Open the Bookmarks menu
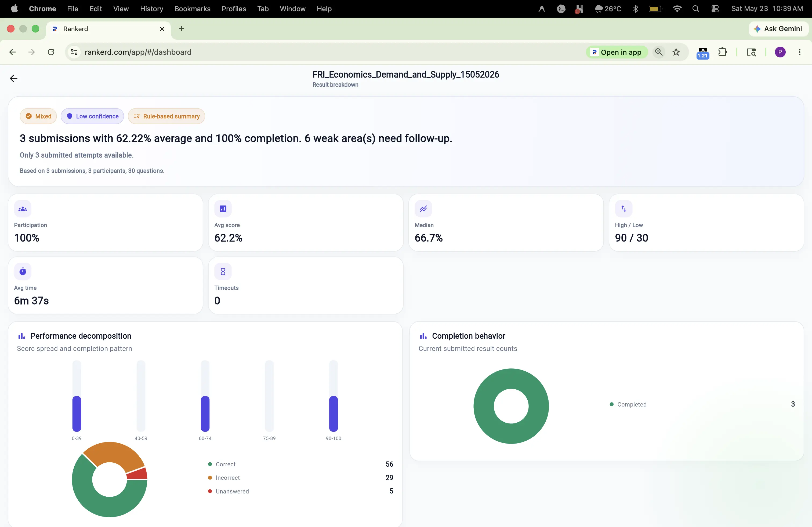This screenshot has width=812, height=527. click(x=193, y=9)
